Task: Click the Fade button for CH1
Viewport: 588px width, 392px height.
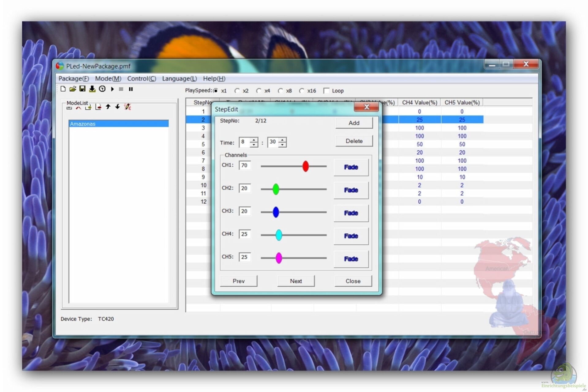Action: pyautogui.click(x=351, y=167)
